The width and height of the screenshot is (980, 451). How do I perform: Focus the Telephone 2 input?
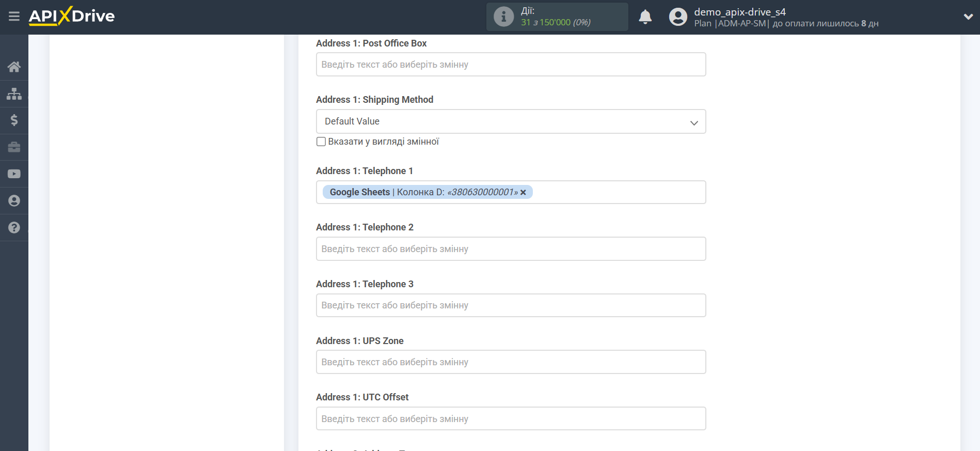(x=511, y=249)
